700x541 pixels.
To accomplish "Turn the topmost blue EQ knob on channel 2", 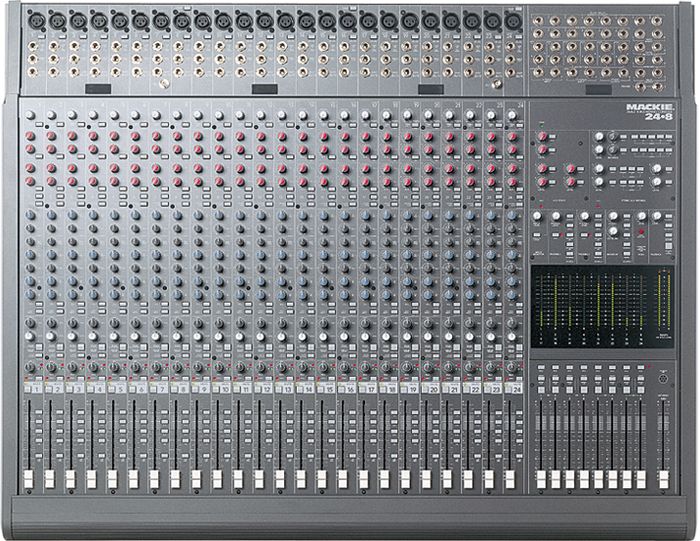I will point(51,215).
